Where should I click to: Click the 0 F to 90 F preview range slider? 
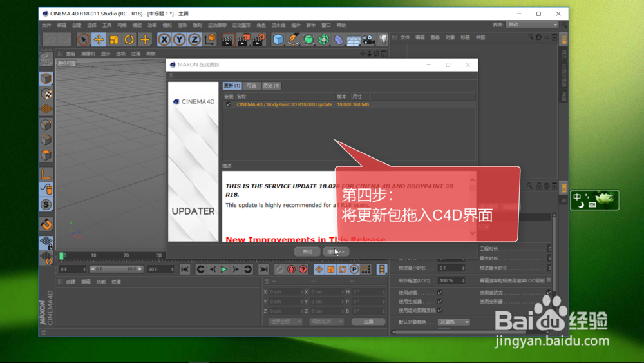pos(117,269)
